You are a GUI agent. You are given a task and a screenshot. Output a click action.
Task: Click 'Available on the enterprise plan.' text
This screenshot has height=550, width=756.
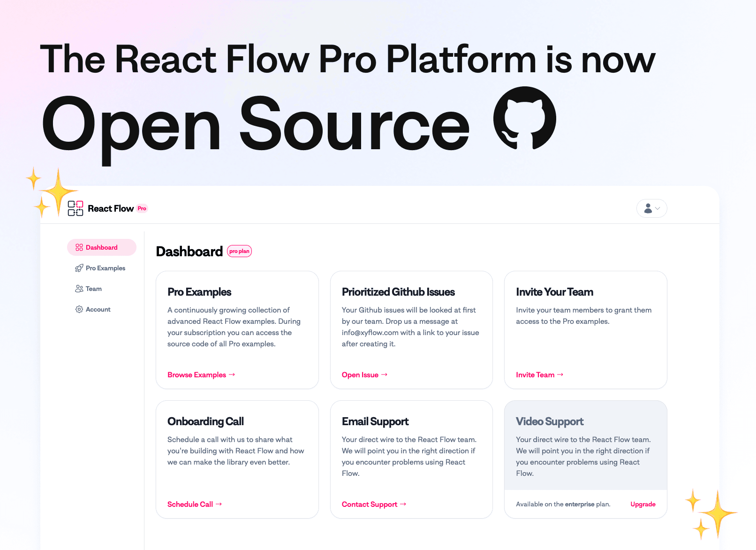[563, 504]
